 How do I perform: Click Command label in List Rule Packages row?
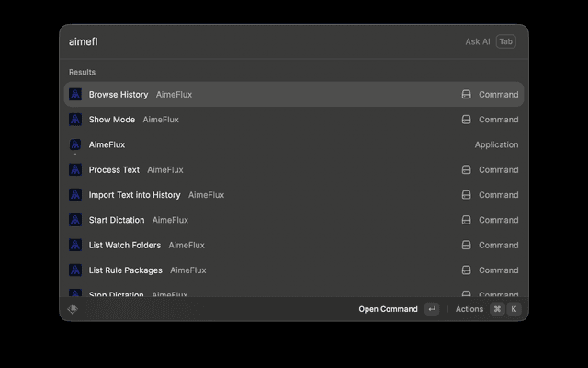[498, 270]
